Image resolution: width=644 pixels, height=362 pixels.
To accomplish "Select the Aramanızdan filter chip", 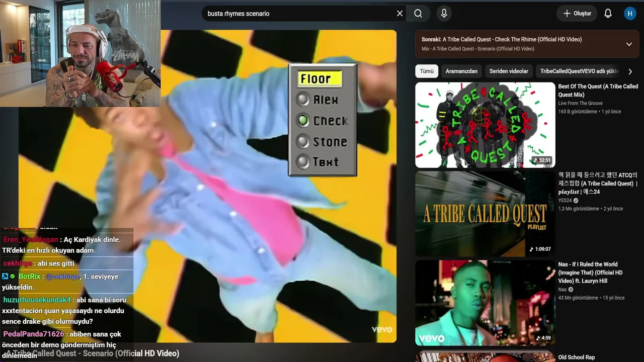I will coord(461,71).
